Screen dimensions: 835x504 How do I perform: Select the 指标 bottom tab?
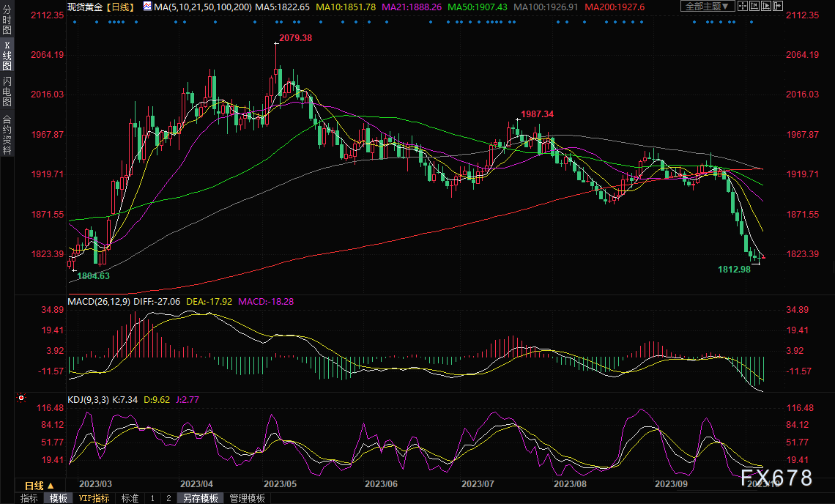(x=29, y=498)
